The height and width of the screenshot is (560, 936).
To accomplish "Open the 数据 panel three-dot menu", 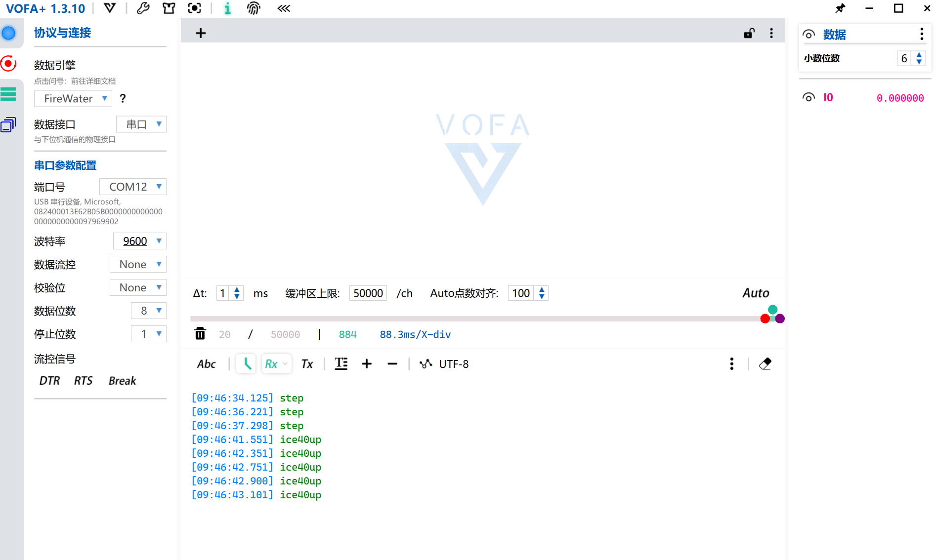I will [x=922, y=34].
